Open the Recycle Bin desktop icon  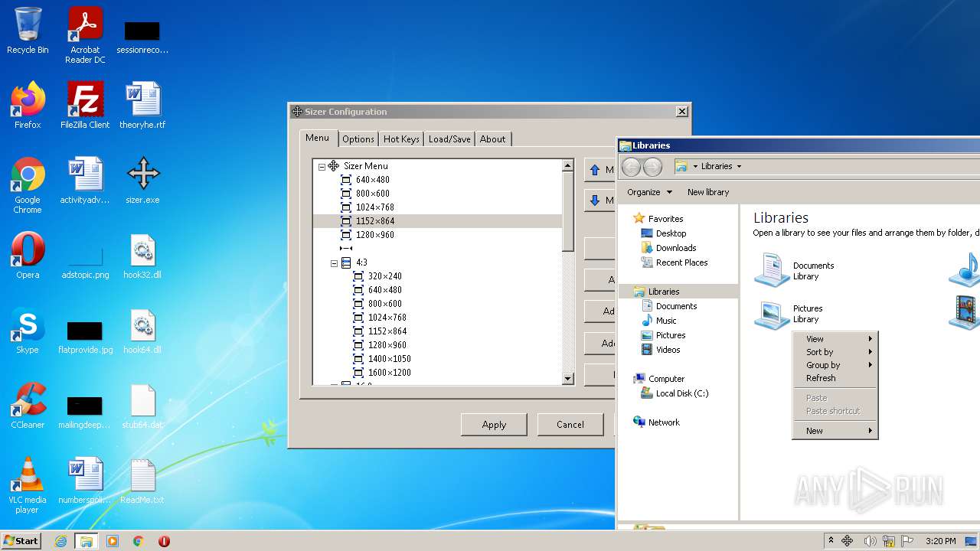(x=28, y=31)
